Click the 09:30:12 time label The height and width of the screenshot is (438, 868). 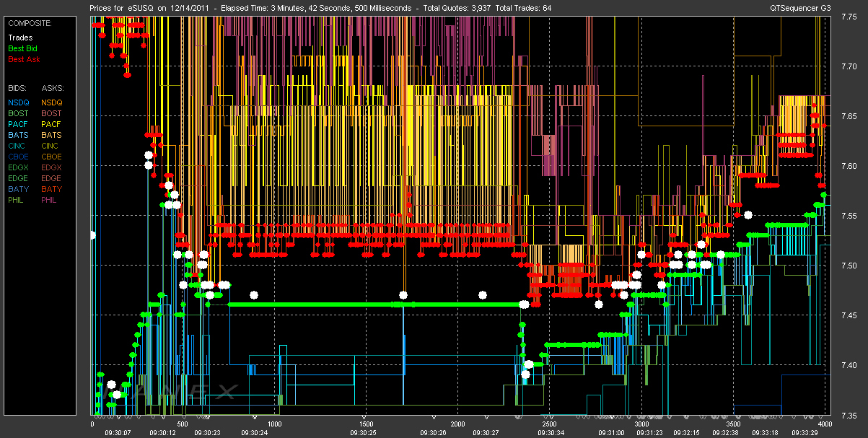(162, 433)
